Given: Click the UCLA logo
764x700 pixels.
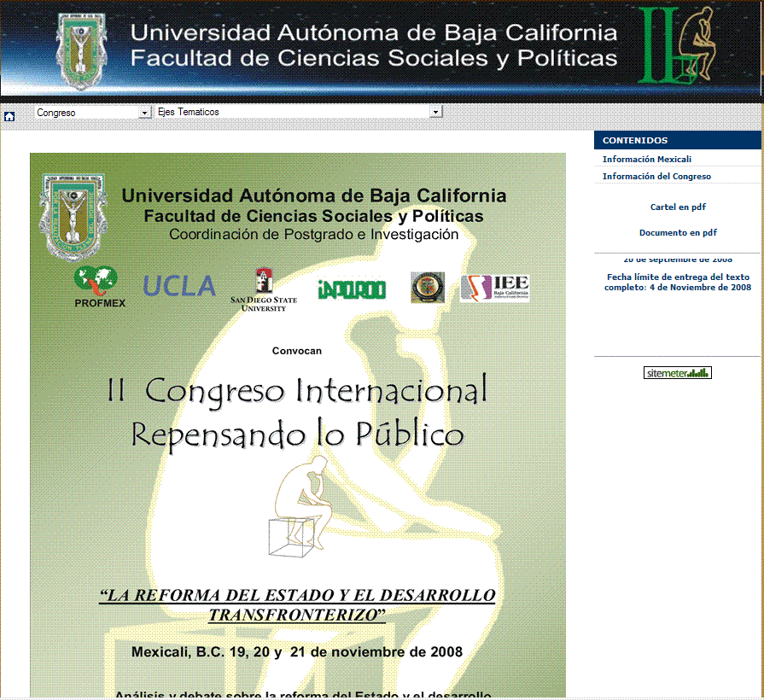Looking at the screenshot, I should tap(179, 287).
